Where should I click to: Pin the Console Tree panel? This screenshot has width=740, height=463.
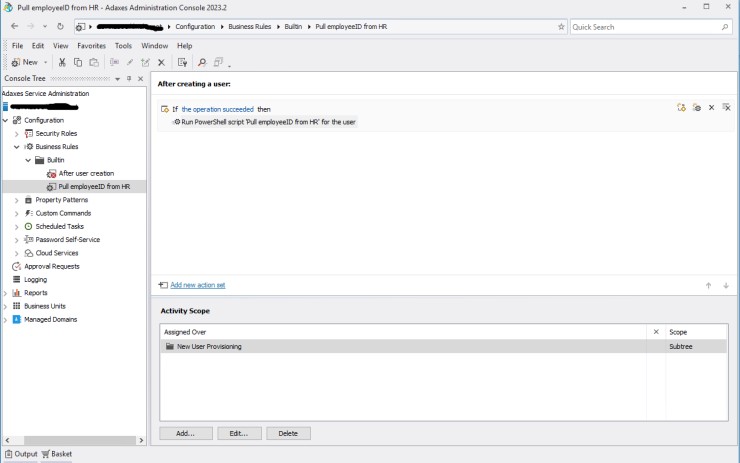pyautogui.click(x=128, y=78)
